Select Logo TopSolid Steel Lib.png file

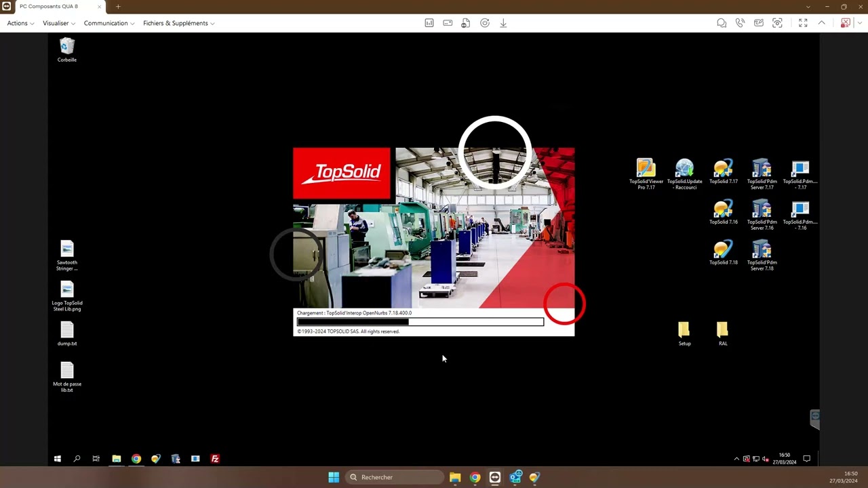[67, 296]
